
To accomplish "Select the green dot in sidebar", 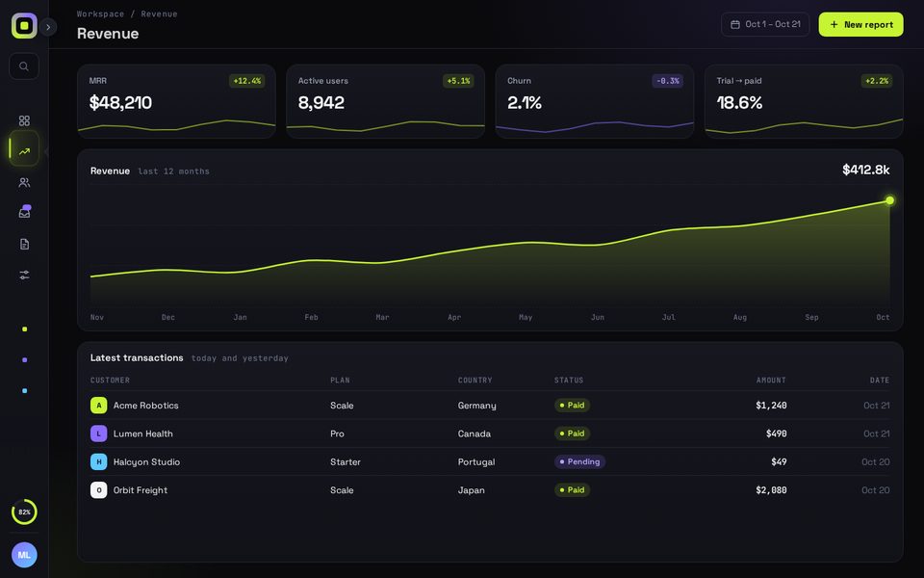I will coord(24,329).
